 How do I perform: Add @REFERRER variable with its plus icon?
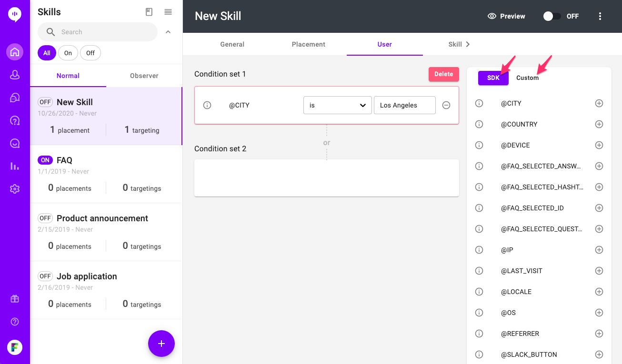[x=599, y=334]
